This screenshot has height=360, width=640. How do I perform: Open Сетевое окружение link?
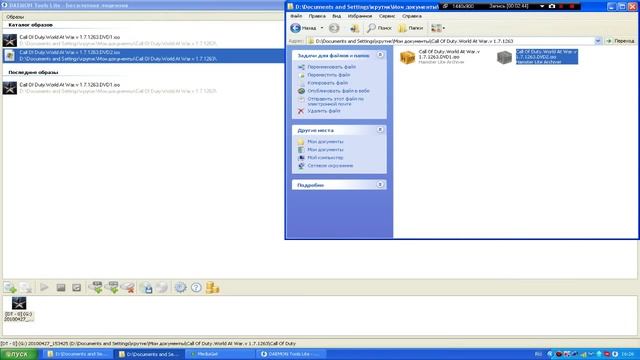click(x=330, y=165)
